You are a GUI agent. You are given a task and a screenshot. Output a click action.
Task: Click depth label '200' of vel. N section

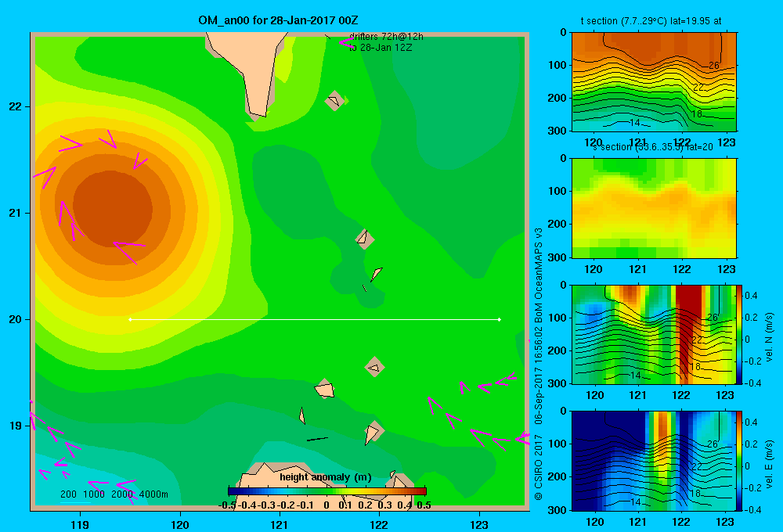[557, 350]
